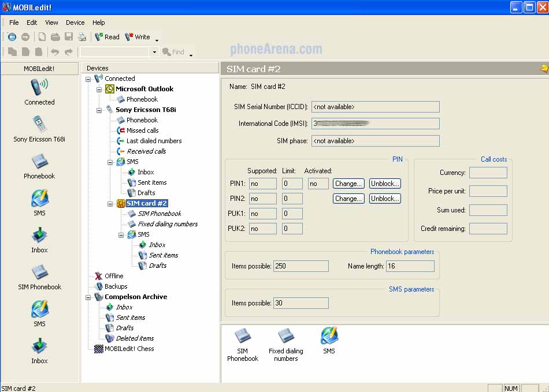Open the Device menu

(x=75, y=23)
